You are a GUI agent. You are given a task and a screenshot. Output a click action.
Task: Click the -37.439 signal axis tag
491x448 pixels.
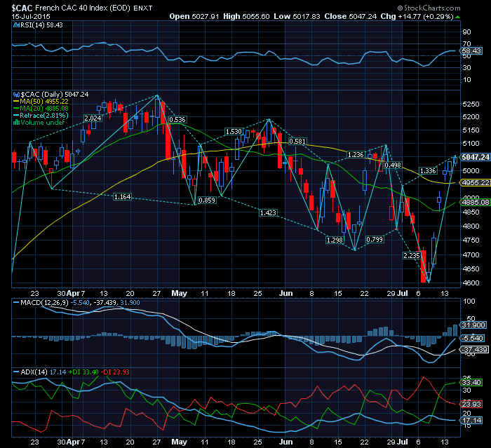tap(473, 349)
